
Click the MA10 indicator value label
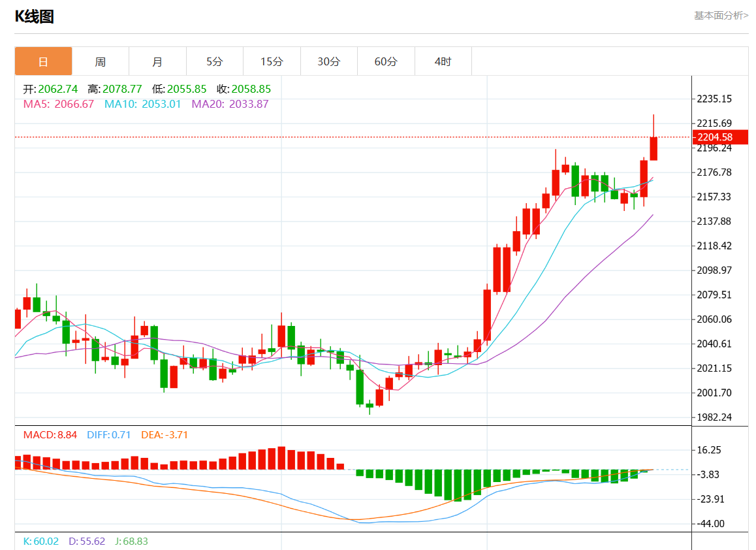click(x=143, y=104)
